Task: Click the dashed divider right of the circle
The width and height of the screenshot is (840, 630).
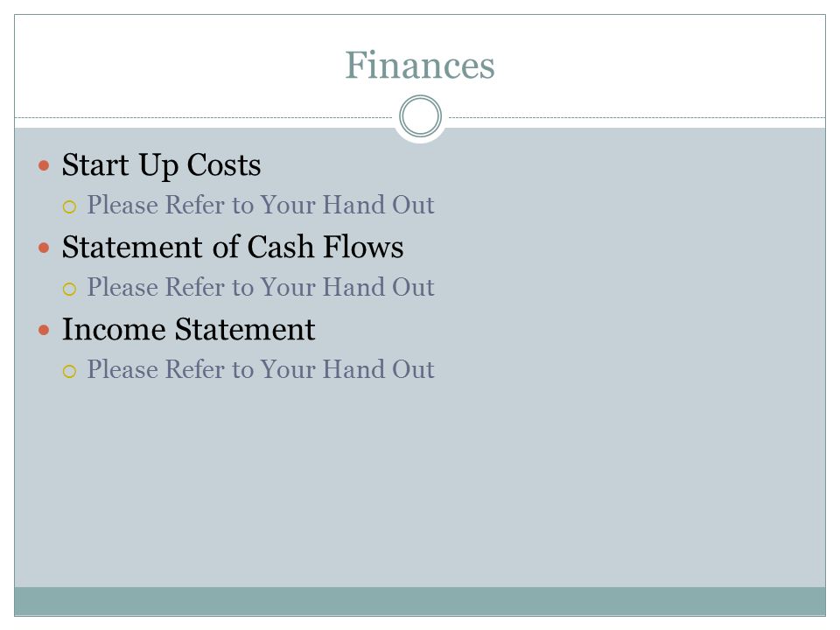Action: tap(636, 117)
